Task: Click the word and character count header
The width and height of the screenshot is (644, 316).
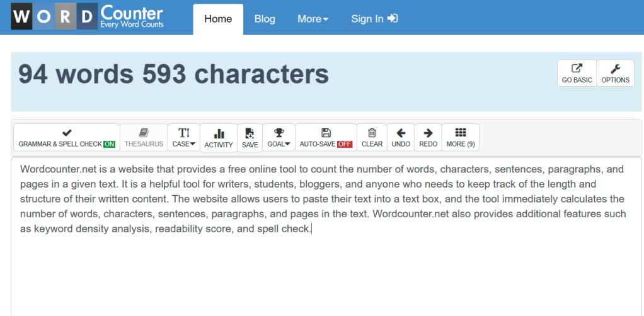Action: pyautogui.click(x=173, y=74)
